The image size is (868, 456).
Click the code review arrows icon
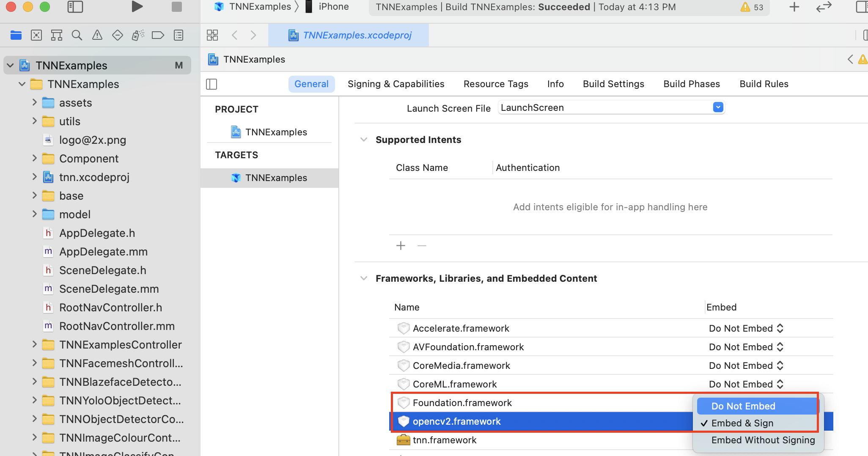(824, 7)
